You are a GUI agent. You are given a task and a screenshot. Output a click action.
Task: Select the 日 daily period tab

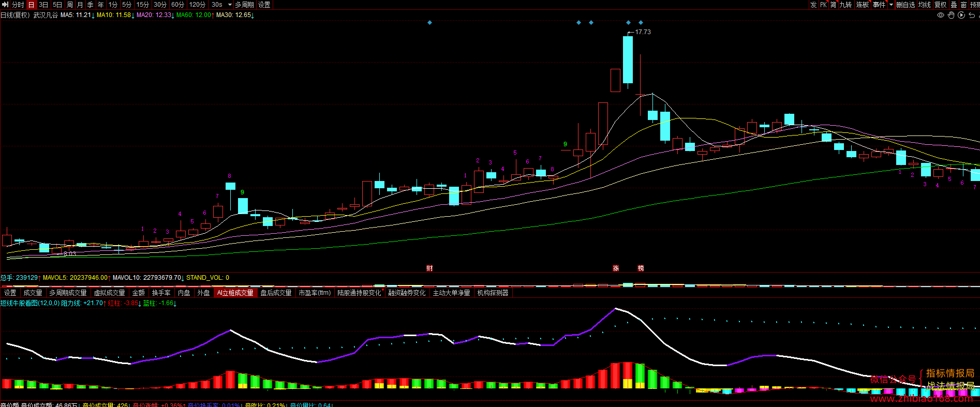(32, 5)
